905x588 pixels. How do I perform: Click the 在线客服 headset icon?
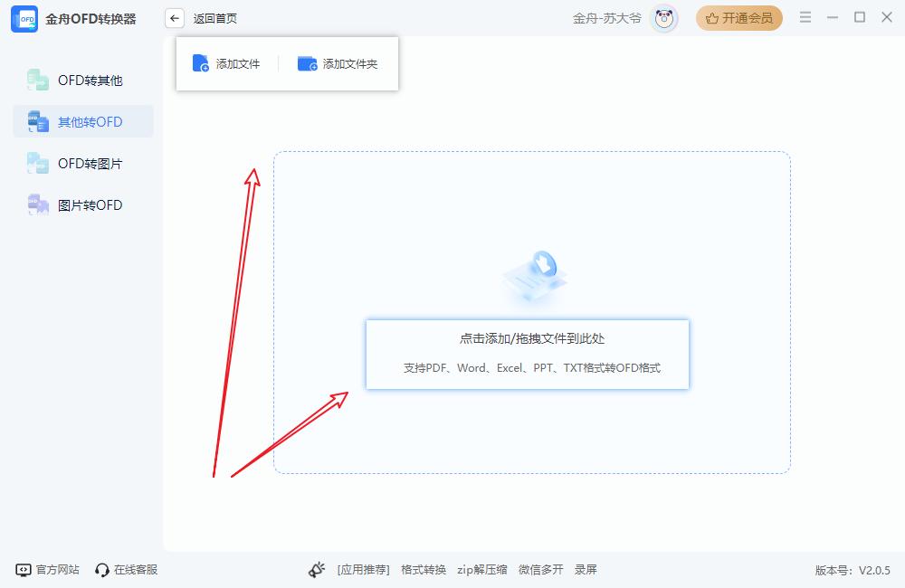pyautogui.click(x=102, y=570)
